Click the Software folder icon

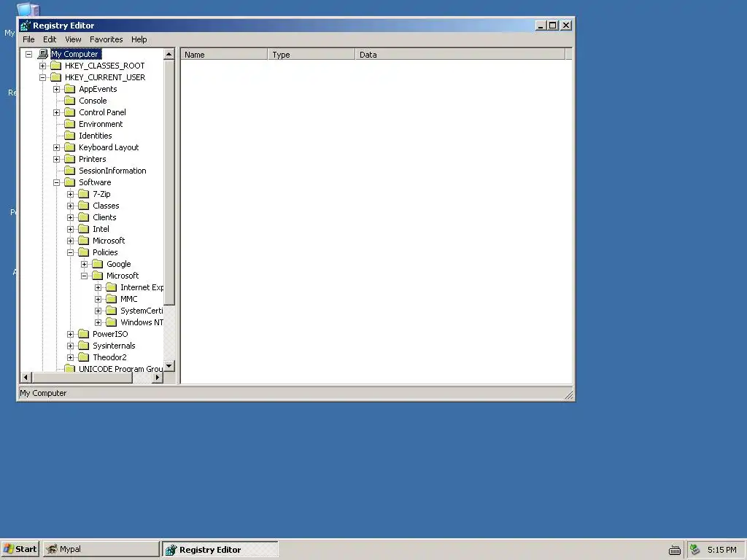[x=70, y=182]
